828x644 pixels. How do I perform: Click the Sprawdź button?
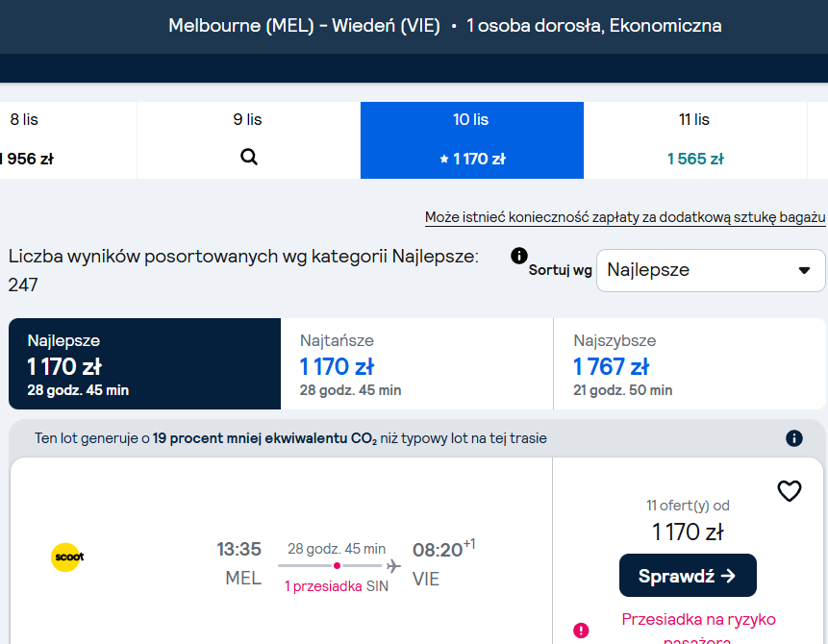[688, 576]
